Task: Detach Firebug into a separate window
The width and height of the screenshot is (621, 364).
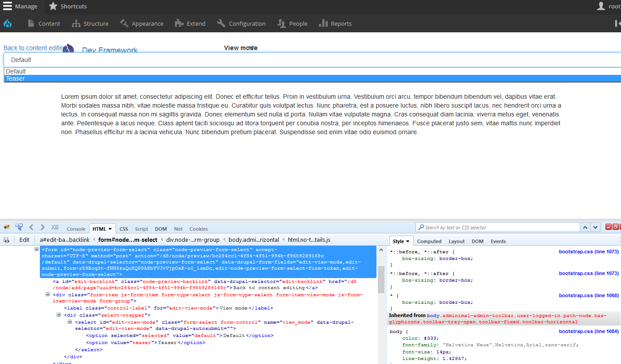Action: coord(615,226)
